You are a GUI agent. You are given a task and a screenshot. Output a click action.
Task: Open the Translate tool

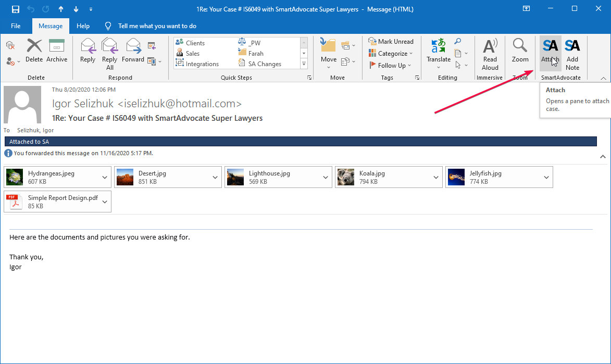click(x=439, y=51)
